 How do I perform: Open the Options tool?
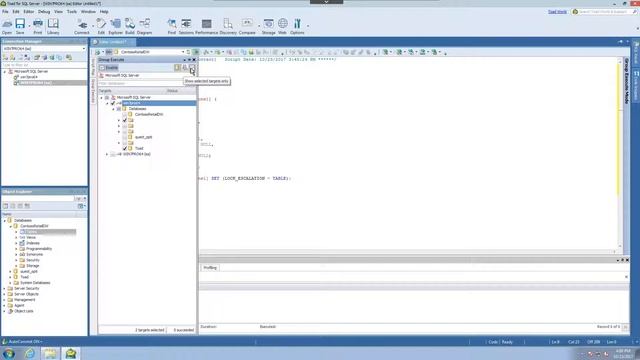coord(297,26)
